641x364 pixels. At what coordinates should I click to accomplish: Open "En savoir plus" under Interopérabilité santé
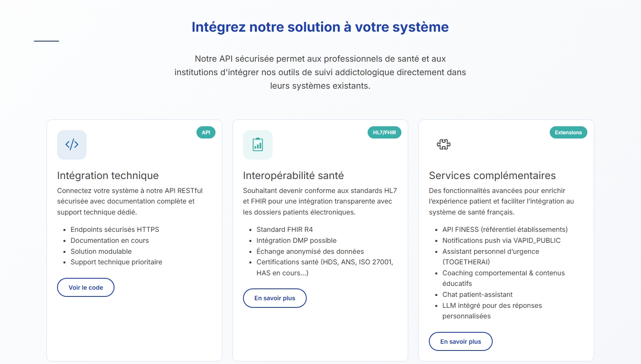click(275, 298)
